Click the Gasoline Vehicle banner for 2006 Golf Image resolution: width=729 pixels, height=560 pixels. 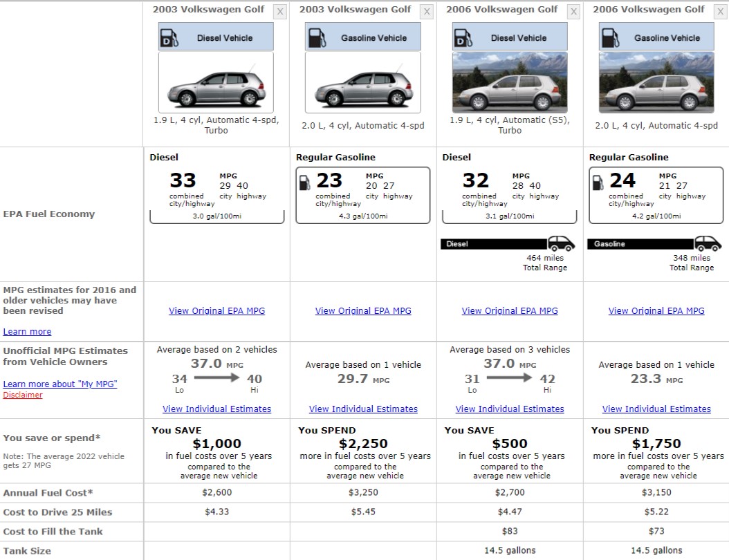(x=656, y=37)
